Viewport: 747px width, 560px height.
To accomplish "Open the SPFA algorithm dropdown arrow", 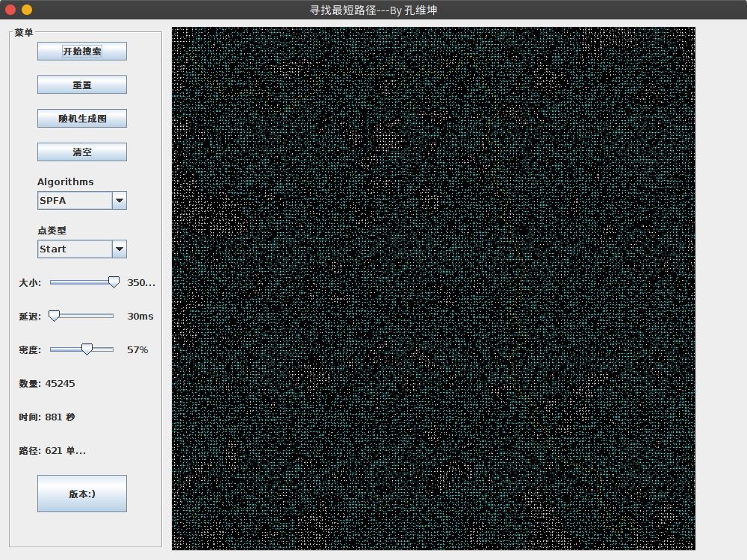I will [119, 200].
